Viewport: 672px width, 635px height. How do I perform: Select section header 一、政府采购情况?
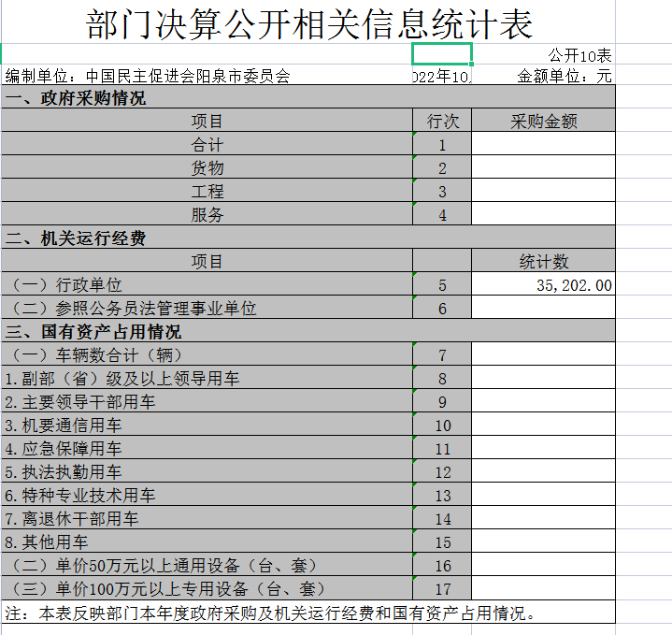coord(308,97)
